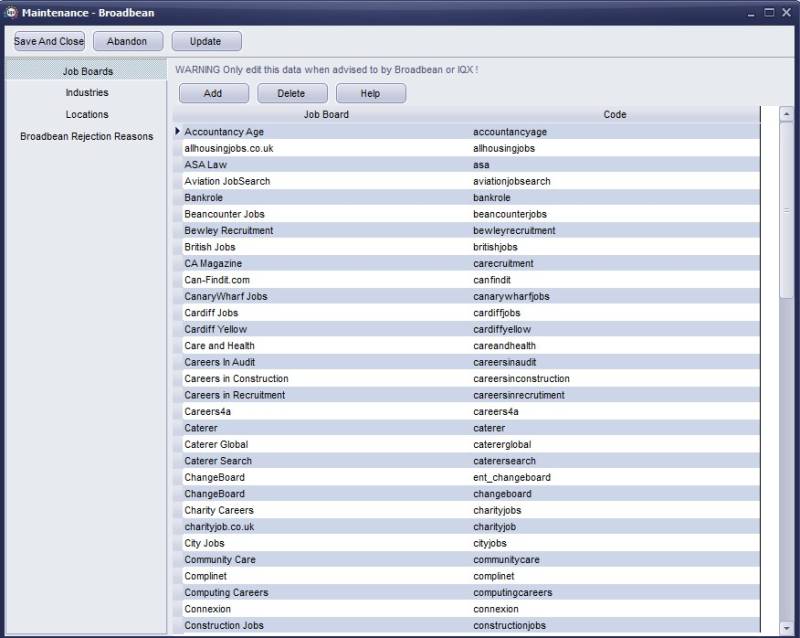Click the changeboard code cell
This screenshot has height=638, width=800.
[615, 494]
